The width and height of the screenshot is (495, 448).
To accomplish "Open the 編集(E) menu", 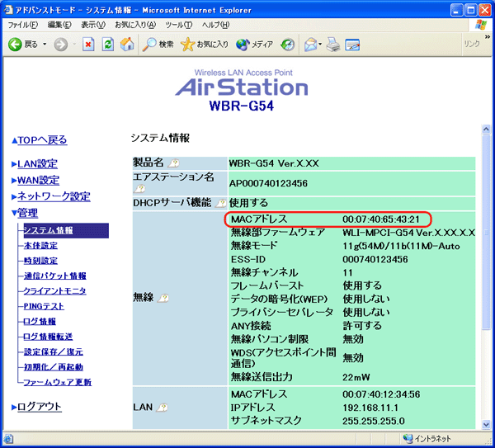I will pos(59,25).
